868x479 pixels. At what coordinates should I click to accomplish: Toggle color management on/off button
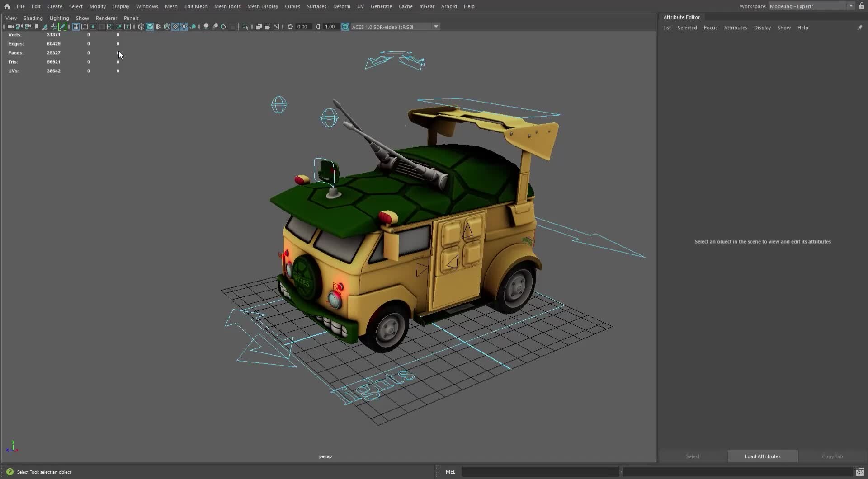click(345, 27)
